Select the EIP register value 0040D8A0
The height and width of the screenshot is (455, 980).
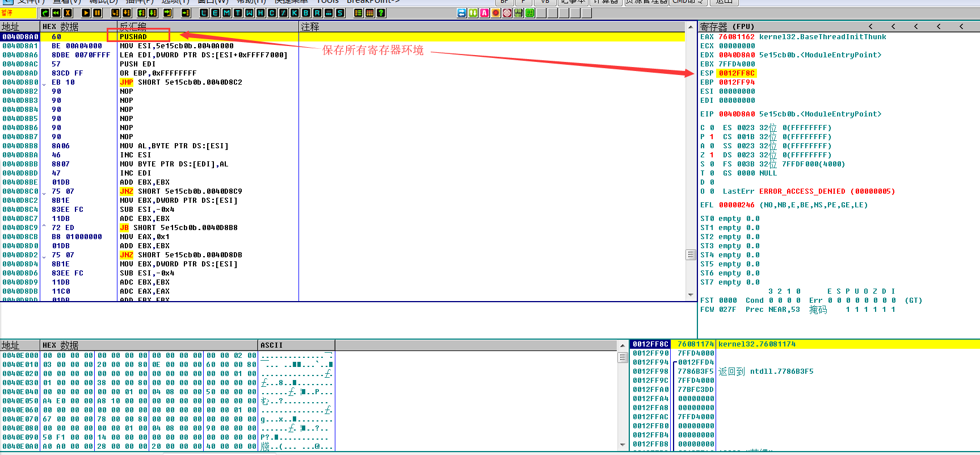point(737,114)
